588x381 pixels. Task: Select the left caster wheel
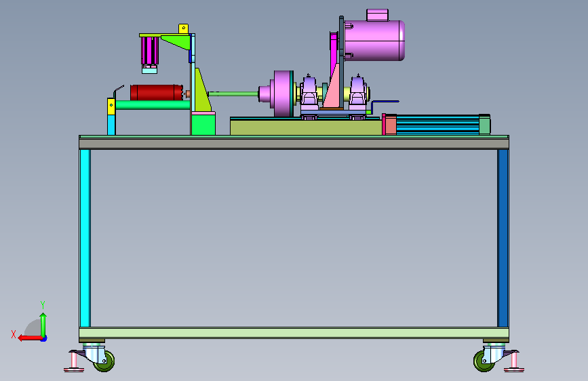coord(104,361)
